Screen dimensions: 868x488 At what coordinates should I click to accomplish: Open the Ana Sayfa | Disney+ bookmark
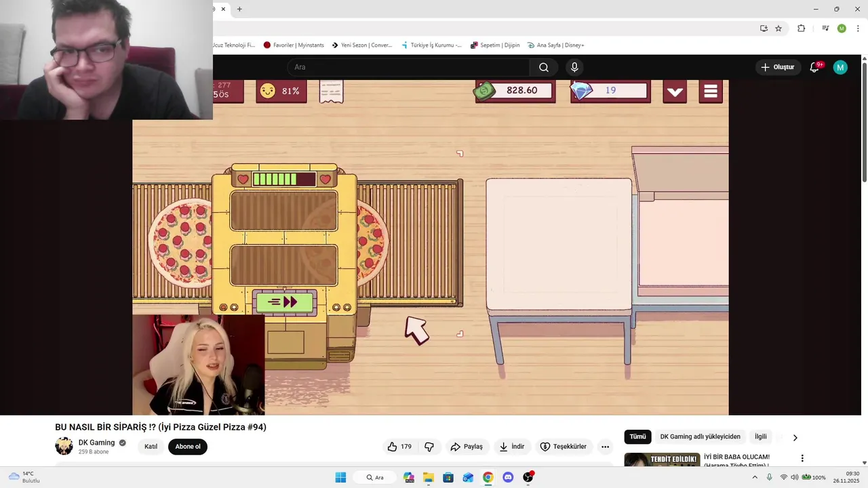click(555, 45)
